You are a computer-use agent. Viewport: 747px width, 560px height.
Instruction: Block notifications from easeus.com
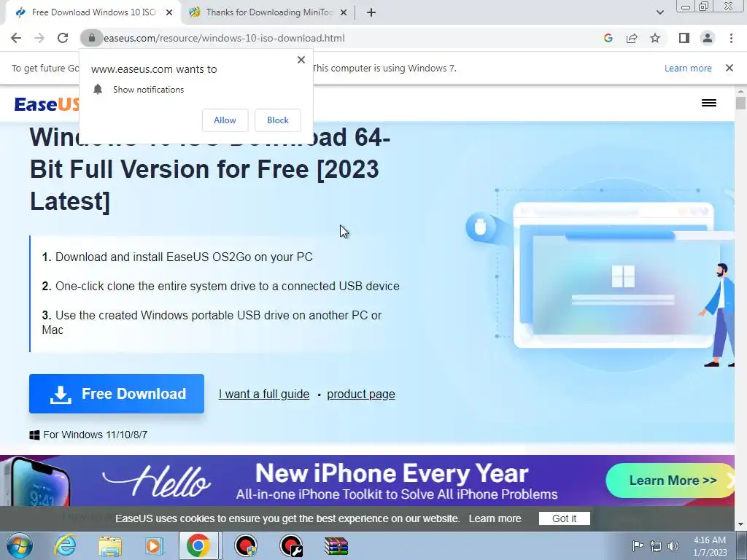(278, 120)
